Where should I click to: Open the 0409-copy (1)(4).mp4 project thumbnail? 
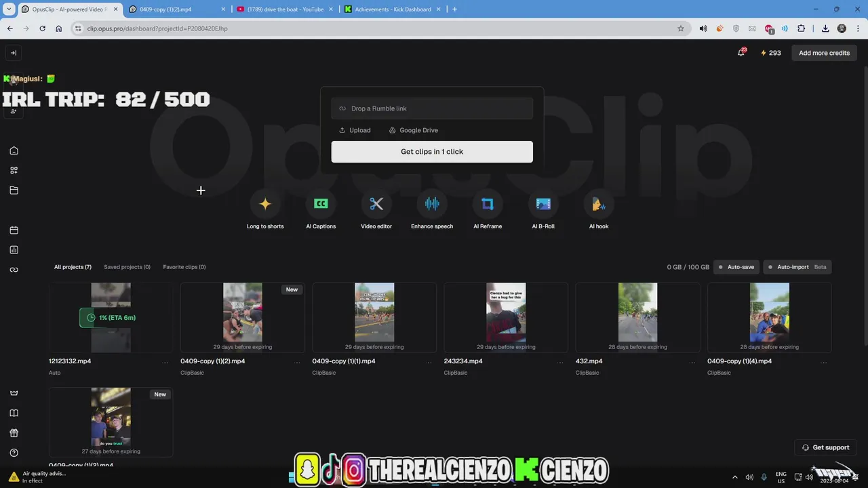(770, 317)
